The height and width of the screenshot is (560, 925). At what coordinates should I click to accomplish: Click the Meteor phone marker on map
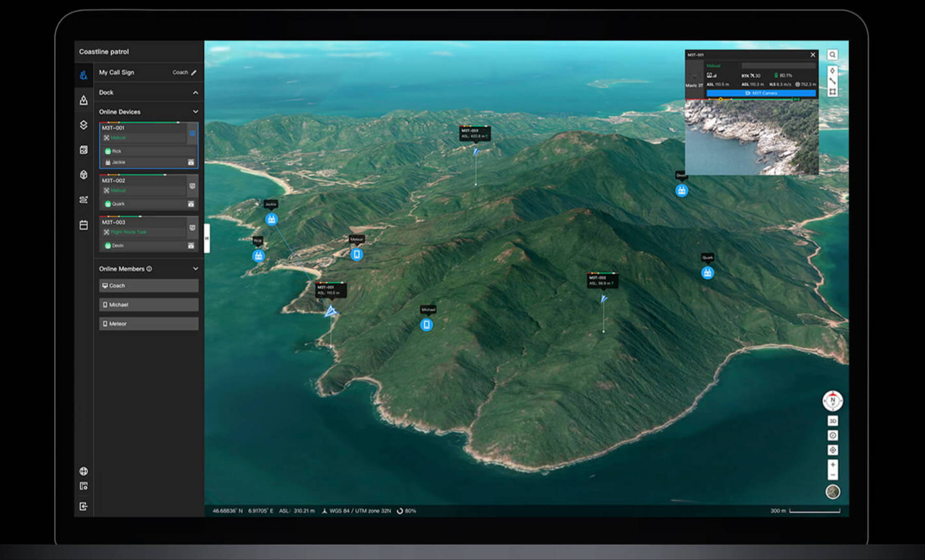[357, 254]
